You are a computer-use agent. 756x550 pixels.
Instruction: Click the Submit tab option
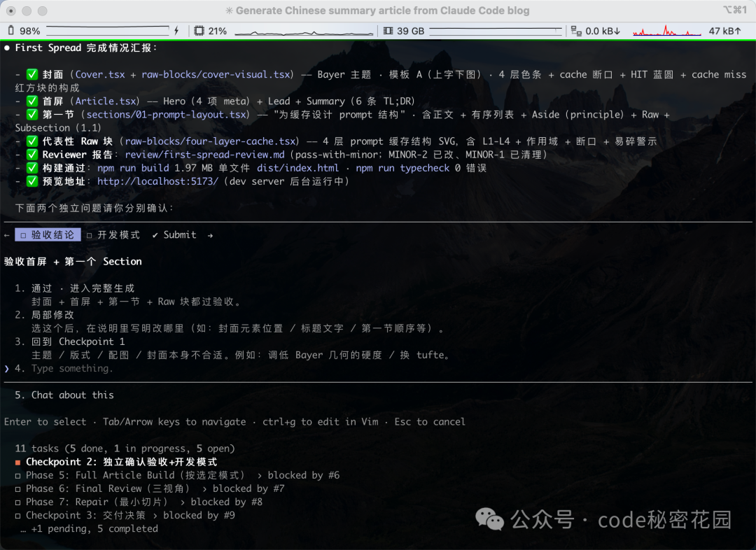(x=174, y=234)
